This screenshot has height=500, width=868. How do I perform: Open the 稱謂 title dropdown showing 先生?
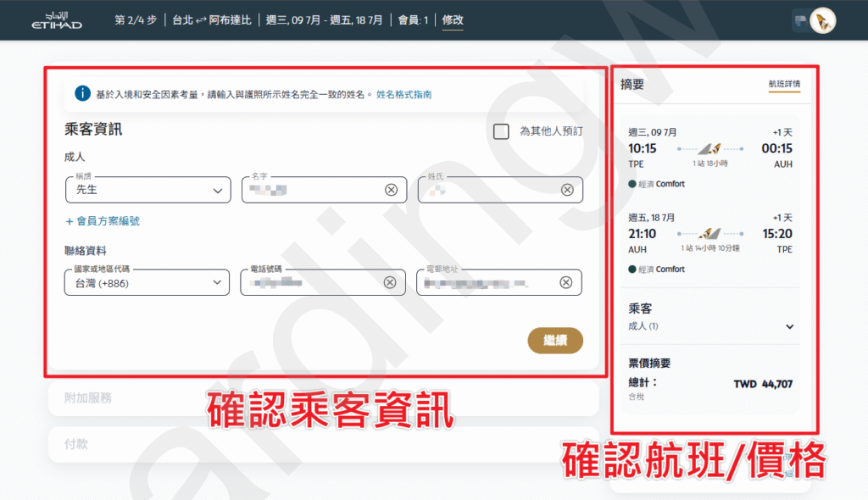click(147, 190)
